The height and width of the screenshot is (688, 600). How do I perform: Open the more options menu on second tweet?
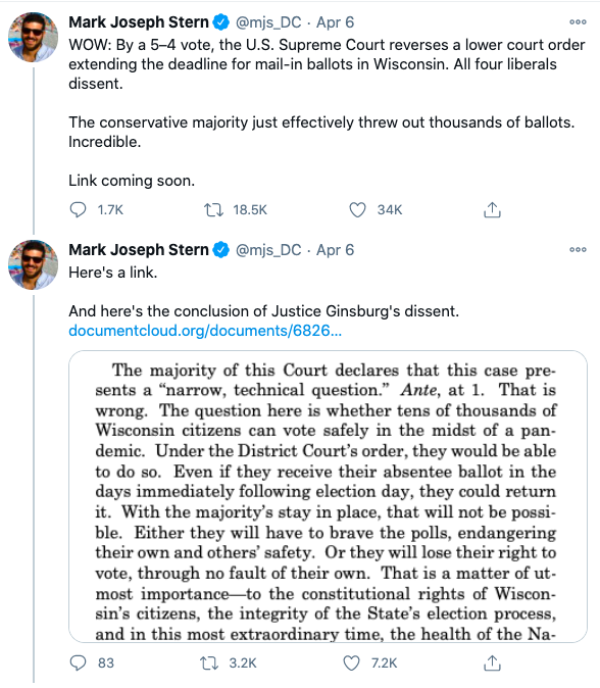578,249
